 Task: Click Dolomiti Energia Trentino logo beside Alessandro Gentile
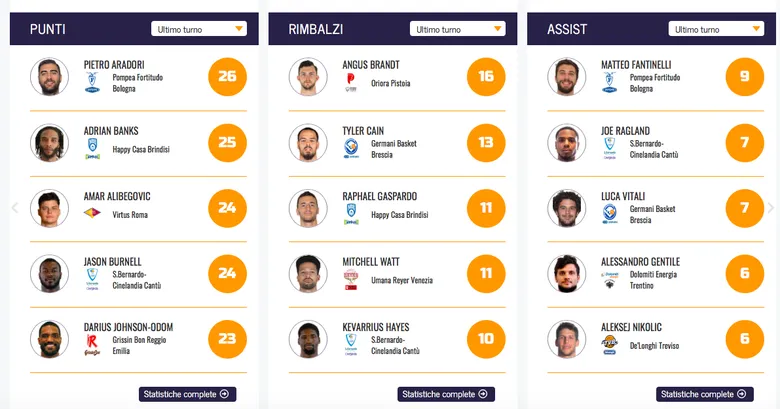pyautogui.click(x=610, y=279)
